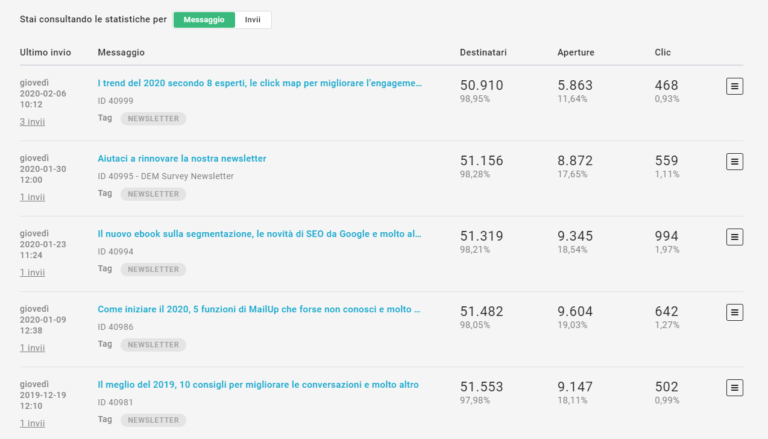Open 'Il nuovo ebook sulla segmentazione' message
This screenshot has width=768, height=439.
pyautogui.click(x=260, y=234)
